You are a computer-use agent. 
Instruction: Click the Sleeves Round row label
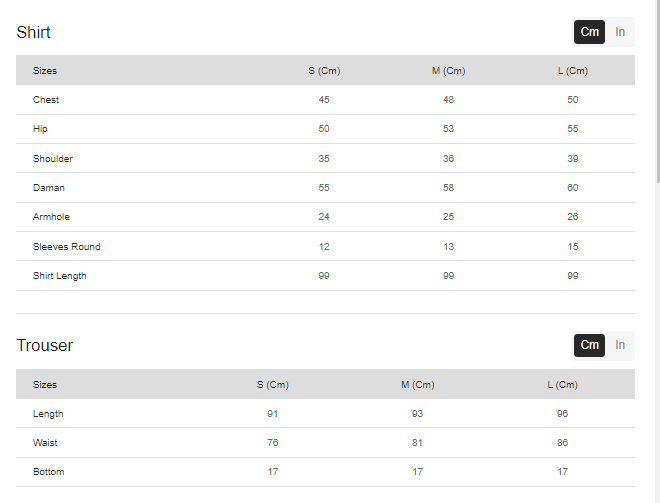(67, 247)
